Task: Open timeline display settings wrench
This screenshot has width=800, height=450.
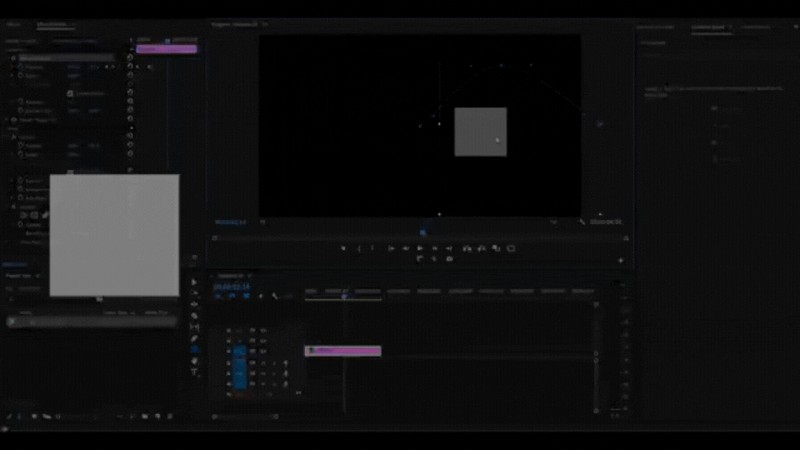Action: pyautogui.click(x=275, y=296)
